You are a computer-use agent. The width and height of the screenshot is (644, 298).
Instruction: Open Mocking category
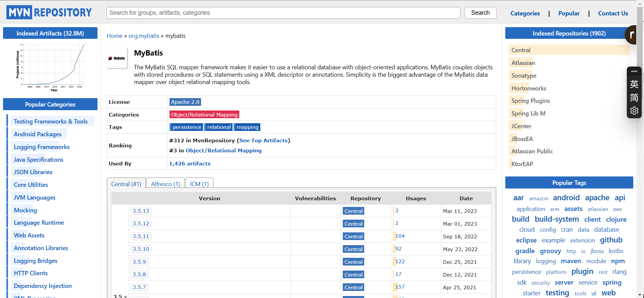tap(25, 210)
